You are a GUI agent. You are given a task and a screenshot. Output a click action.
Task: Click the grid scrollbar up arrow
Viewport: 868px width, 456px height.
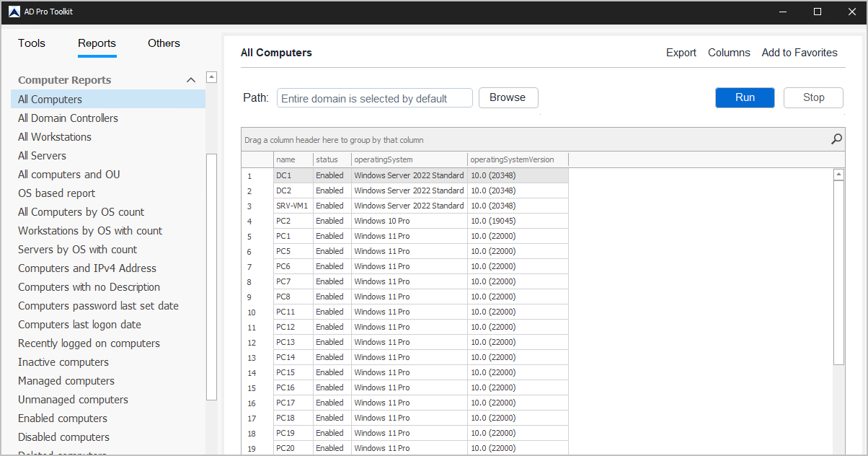coord(838,175)
